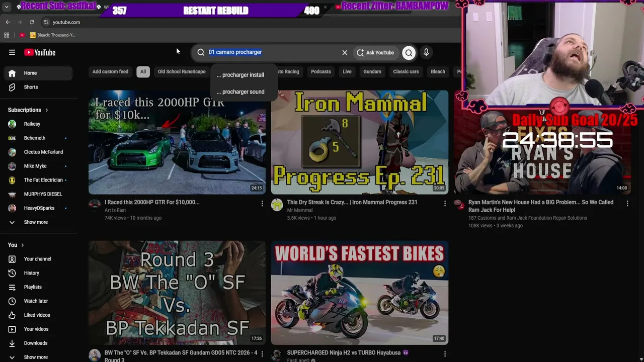The width and height of the screenshot is (644, 362).
Task: Click the YouTube logo
Action: pos(39,52)
